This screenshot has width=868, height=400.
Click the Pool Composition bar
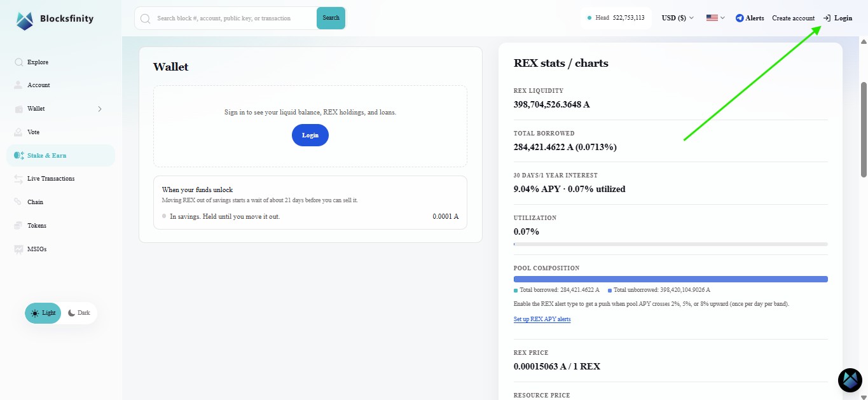[671, 279]
